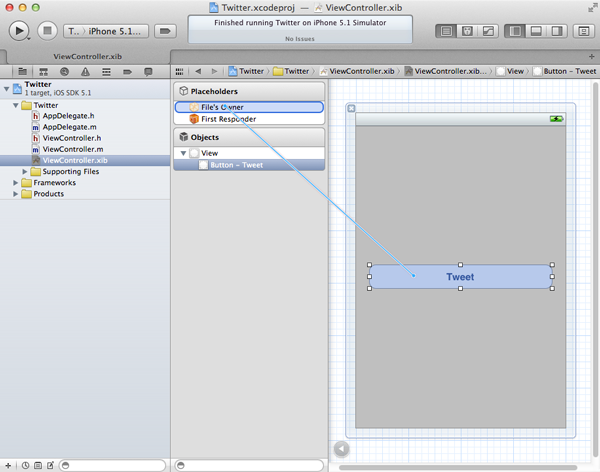Click Button – Tweet in jump bar

[x=565, y=71]
